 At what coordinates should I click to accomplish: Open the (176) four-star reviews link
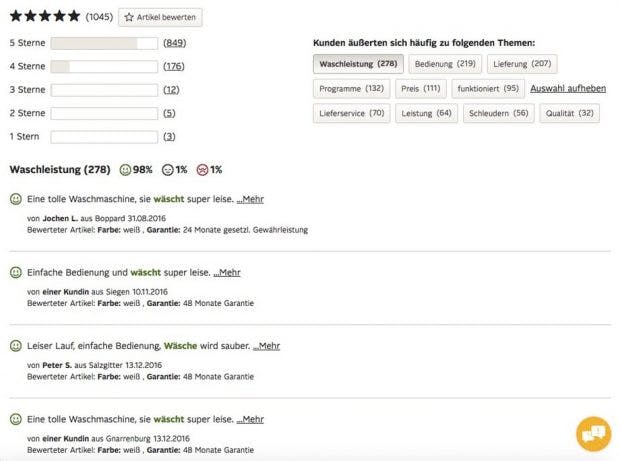point(174,66)
